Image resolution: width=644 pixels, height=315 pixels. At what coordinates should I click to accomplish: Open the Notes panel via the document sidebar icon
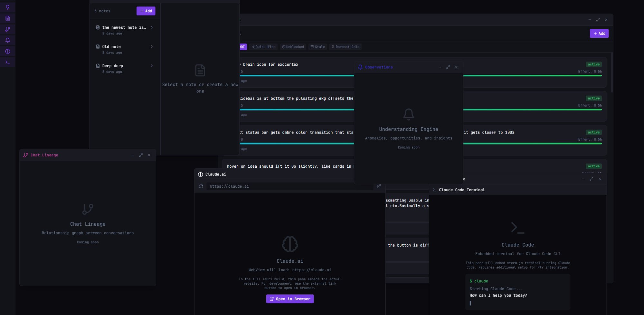click(7, 18)
